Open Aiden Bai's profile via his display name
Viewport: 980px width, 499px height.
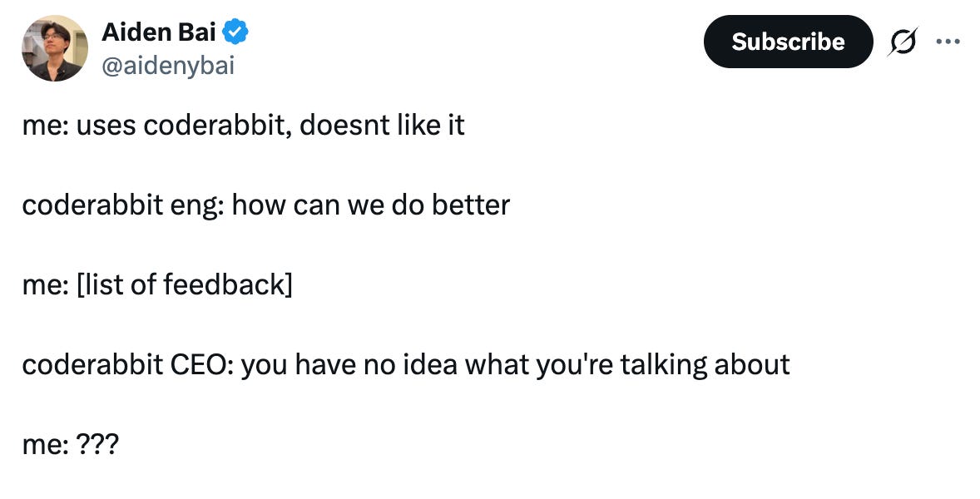pyautogui.click(x=158, y=32)
